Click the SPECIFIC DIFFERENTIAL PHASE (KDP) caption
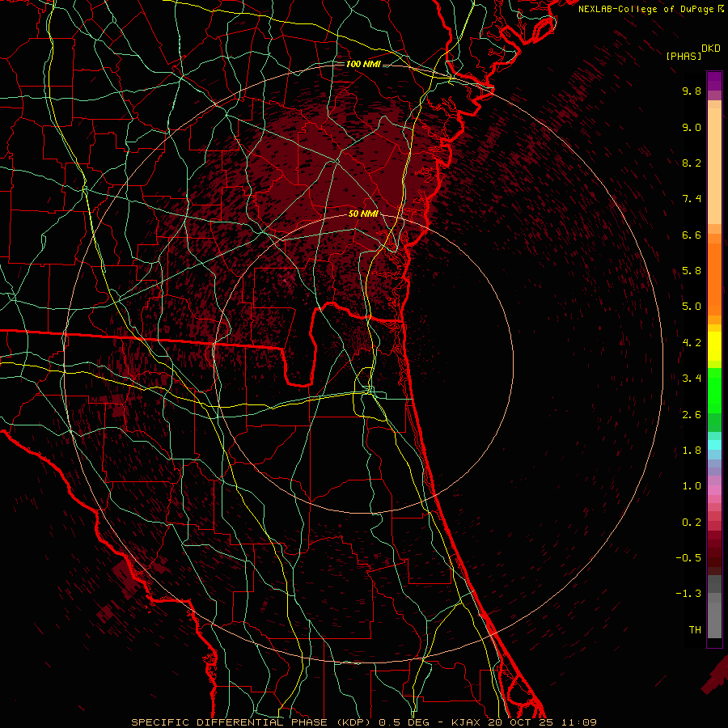 click(252, 722)
